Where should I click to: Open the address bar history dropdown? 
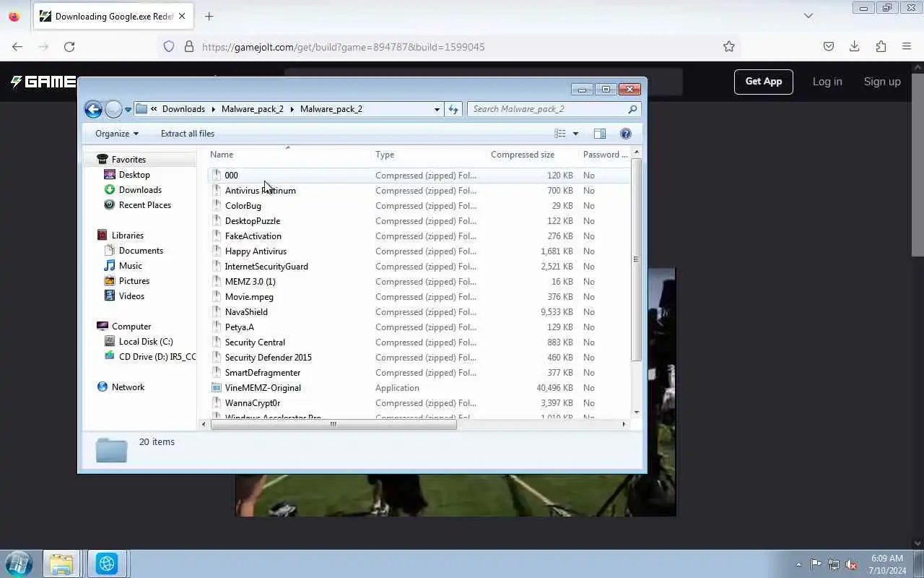[437, 109]
